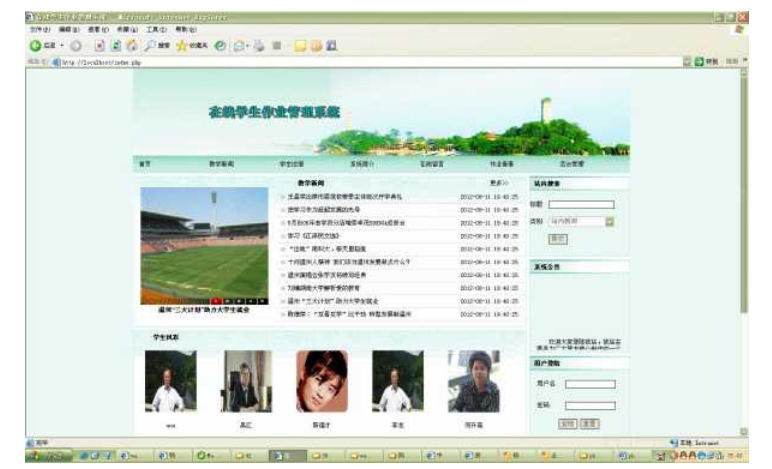Open the 作业查看 navigation link

pyautogui.click(x=502, y=164)
